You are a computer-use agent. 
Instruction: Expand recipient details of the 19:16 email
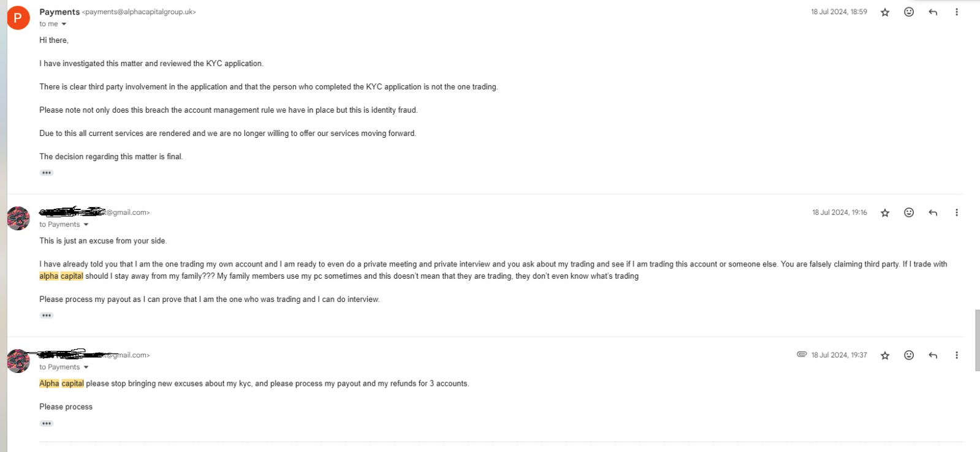[x=86, y=225]
